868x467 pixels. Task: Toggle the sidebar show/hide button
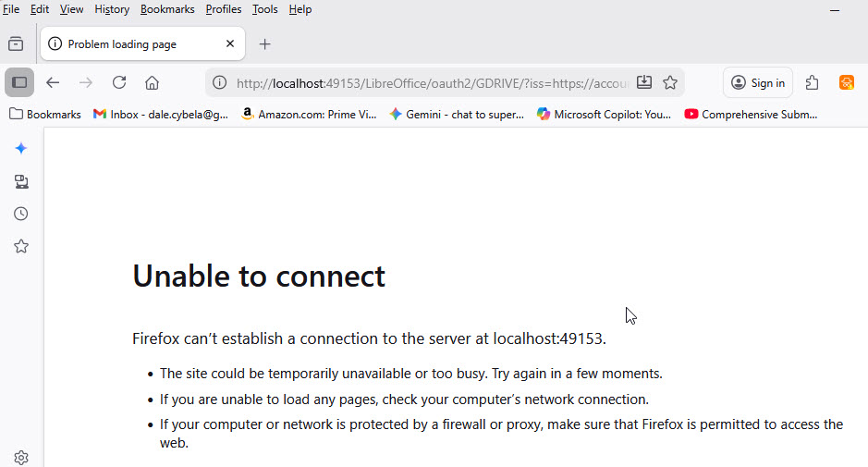click(19, 82)
